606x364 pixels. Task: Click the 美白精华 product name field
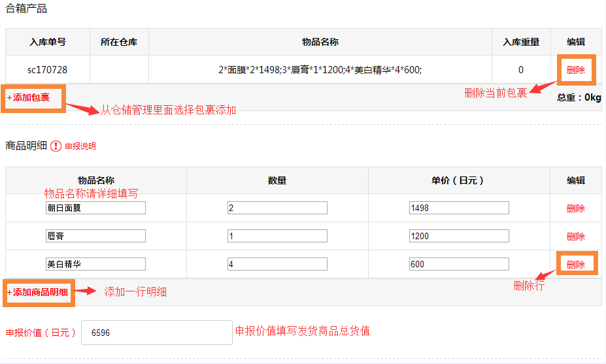(x=95, y=264)
